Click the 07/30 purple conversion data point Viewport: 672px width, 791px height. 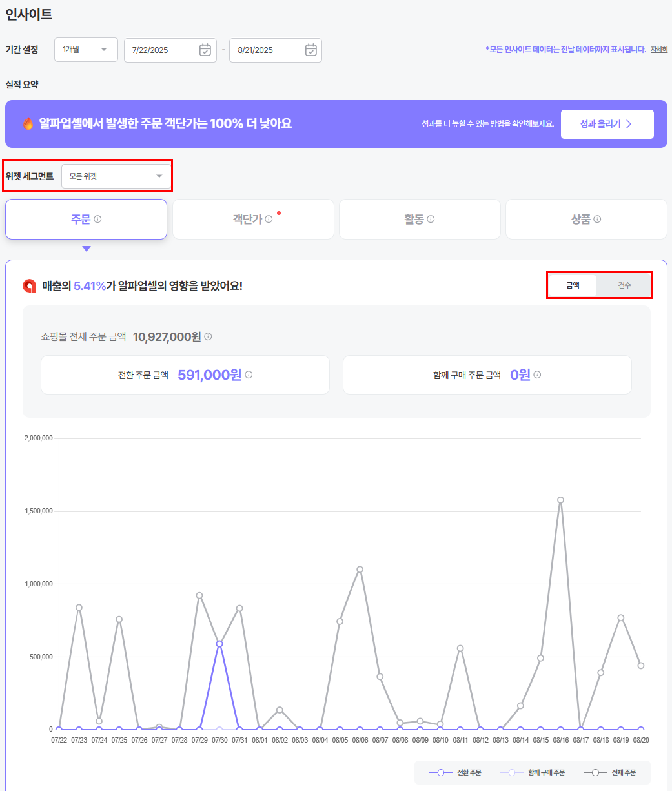pyautogui.click(x=219, y=644)
